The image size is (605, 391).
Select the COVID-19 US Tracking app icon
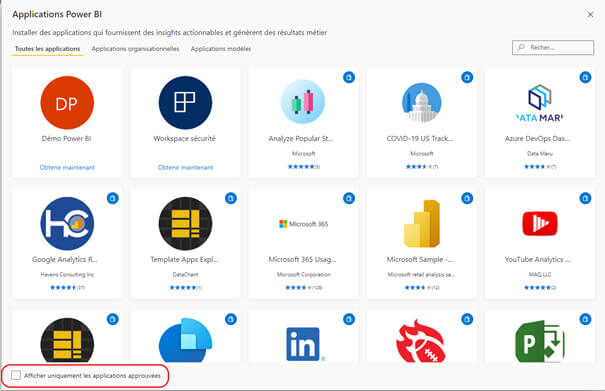tap(421, 102)
